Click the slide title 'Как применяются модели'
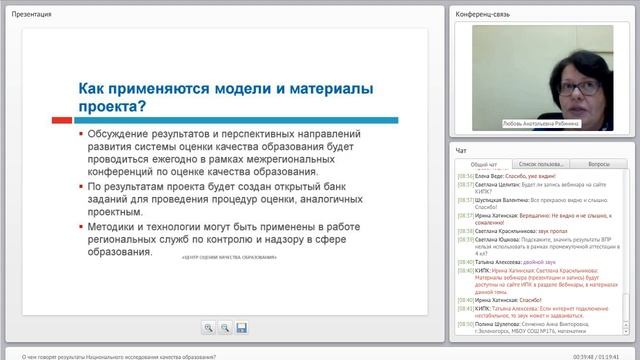Screen dimensions: 640x360 [226, 97]
